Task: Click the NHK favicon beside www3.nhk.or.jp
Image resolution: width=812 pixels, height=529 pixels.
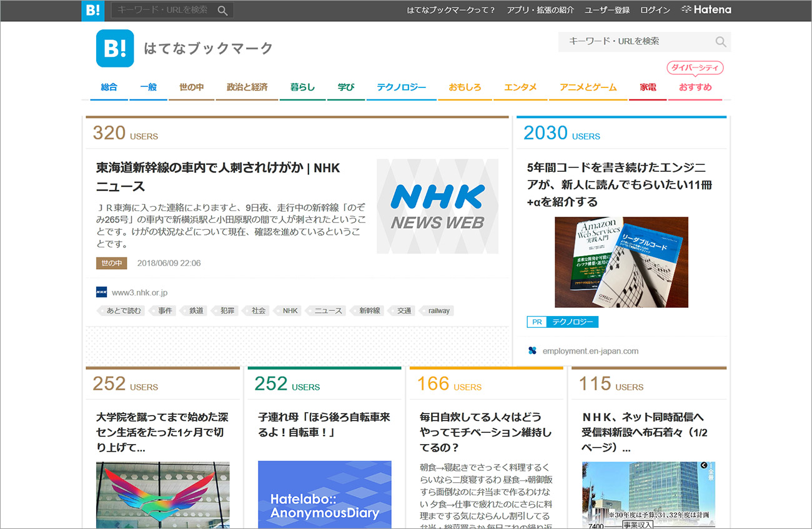Action: (101, 292)
